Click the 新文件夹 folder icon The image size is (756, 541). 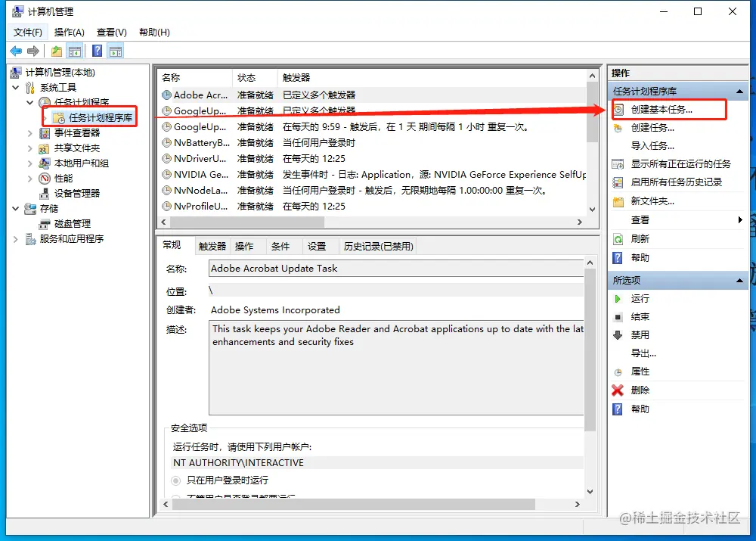(618, 201)
